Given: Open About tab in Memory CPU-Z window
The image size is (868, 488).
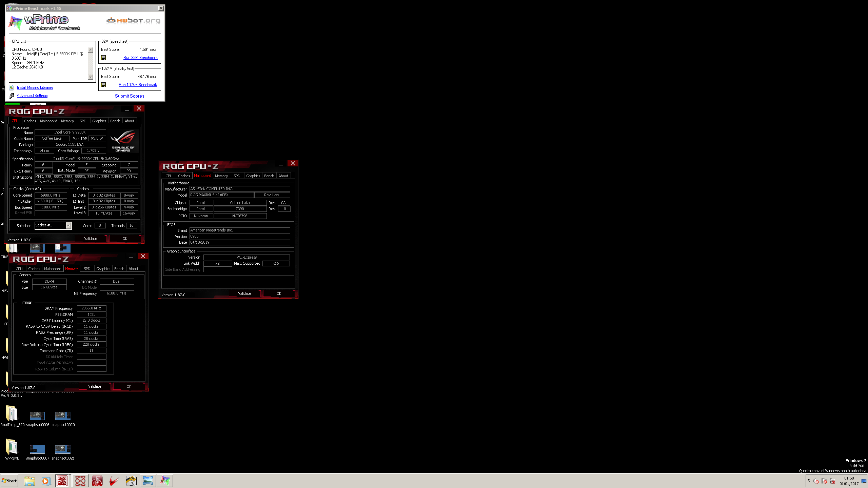Looking at the screenshot, I should point(134,269).
